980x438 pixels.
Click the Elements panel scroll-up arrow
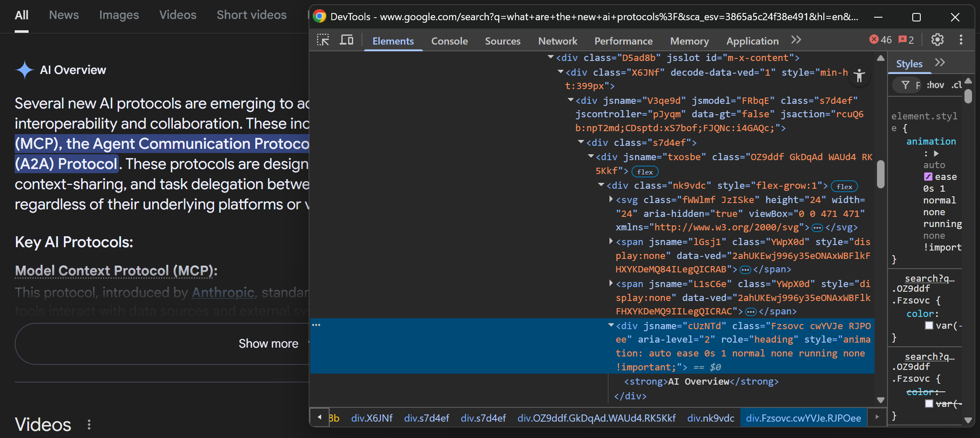click(x=881, y=58)
